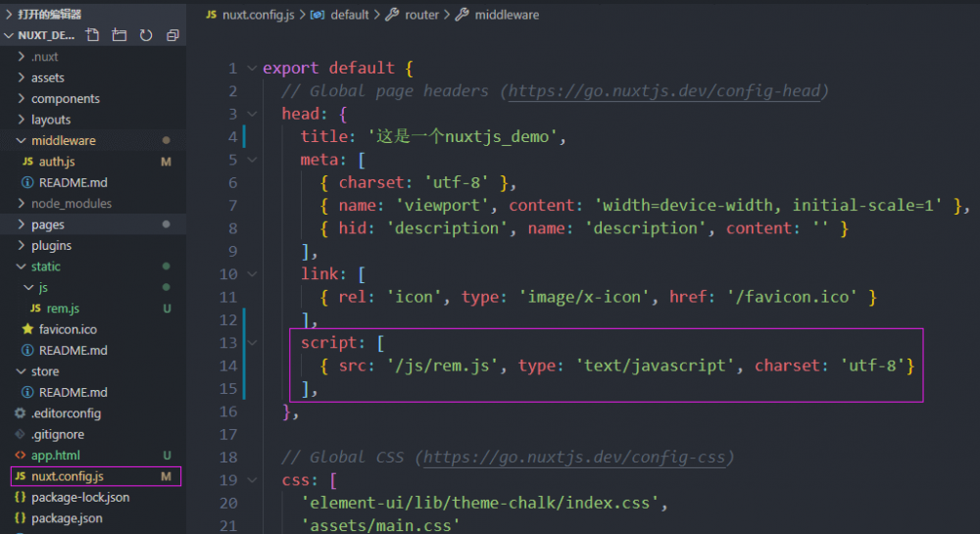Click the HTML icon of app.html
Image resolution: width=980 pixels, height=534 pixels.
[x=20, y=455]
